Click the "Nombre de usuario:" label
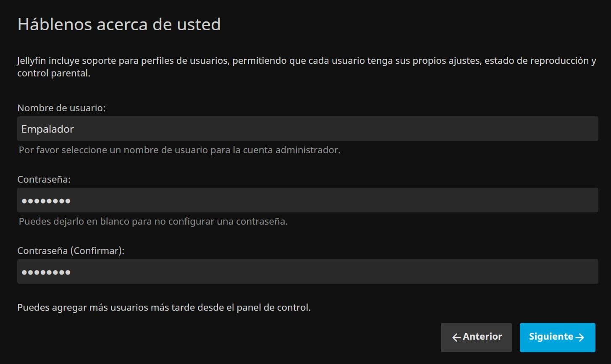611x364 pixels. coord(61,108)
